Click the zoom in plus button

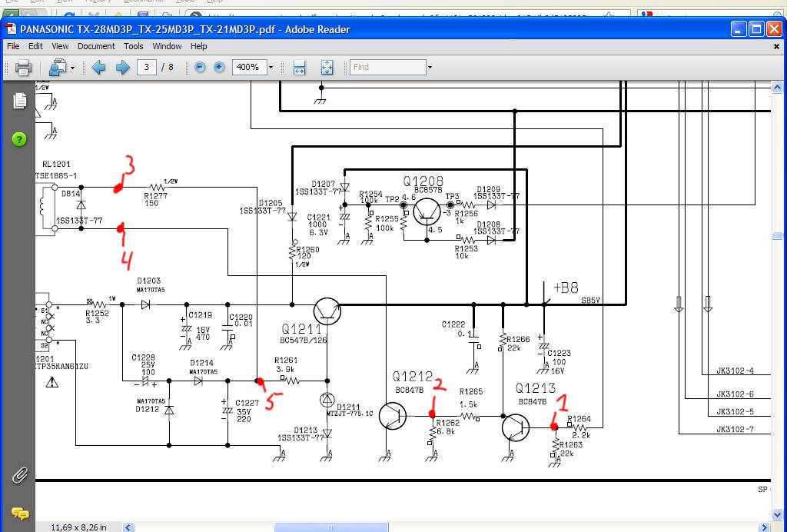pyautogui.click(x=219, y=68)
